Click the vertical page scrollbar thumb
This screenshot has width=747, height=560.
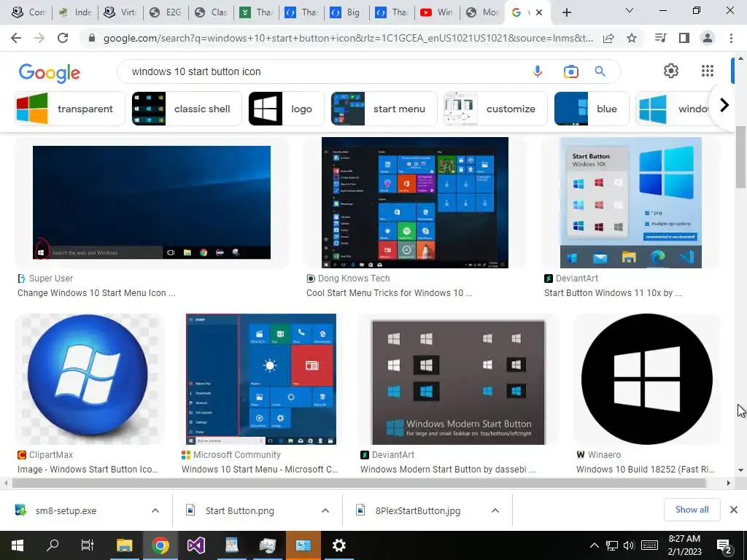pos(740,157)
